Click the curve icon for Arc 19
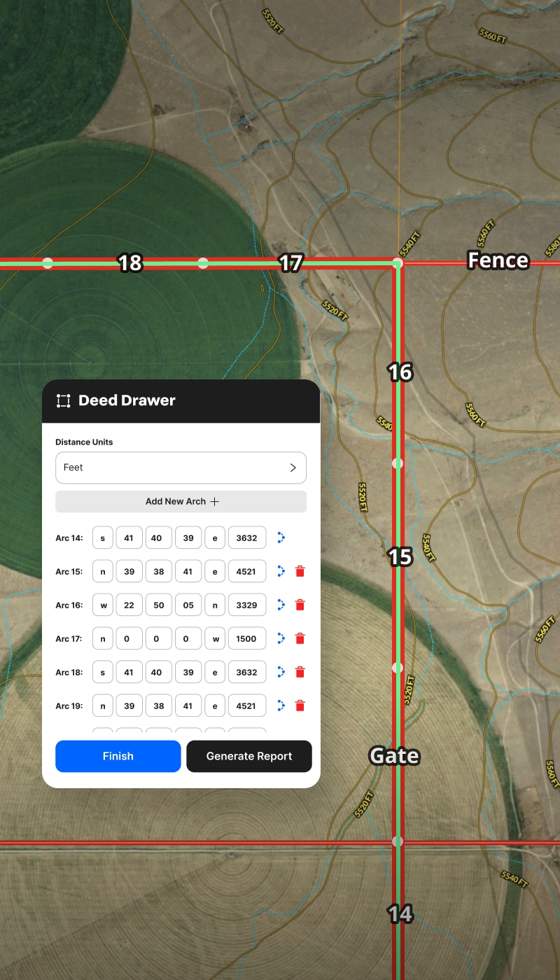Image resolution: width=560 pixels, height=980 pixels. click(x=281, y=706)
